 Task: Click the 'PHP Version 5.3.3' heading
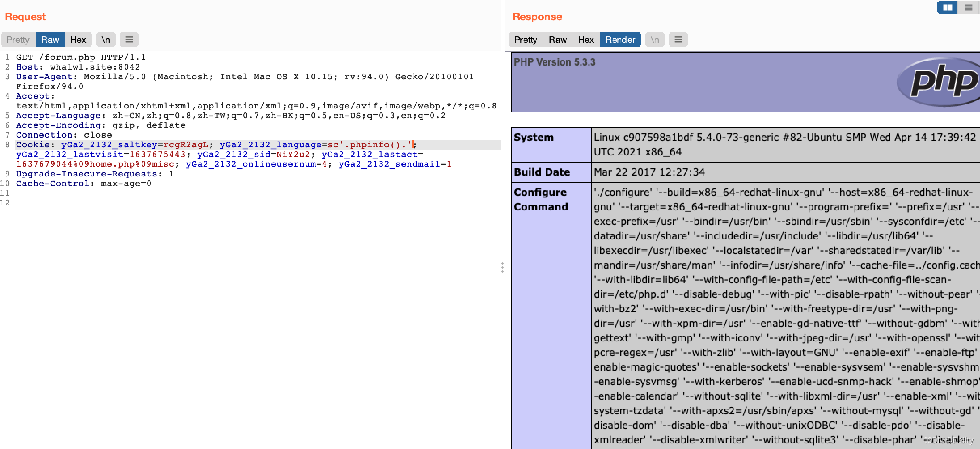(x=555, y=62)
